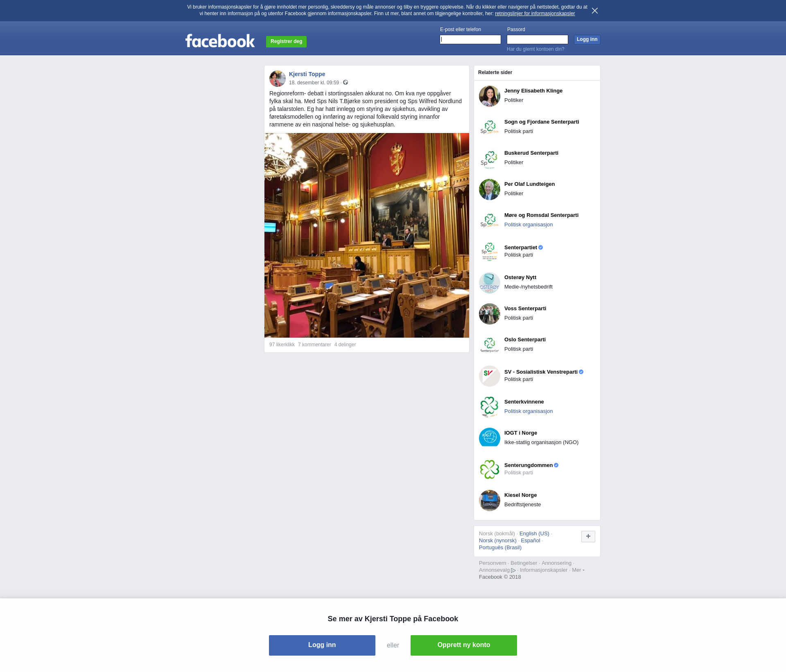Image resolution: width=786 pixels, height=672 pixels.
Task: Click the Registrer deg button
Action: click(286, 42)
